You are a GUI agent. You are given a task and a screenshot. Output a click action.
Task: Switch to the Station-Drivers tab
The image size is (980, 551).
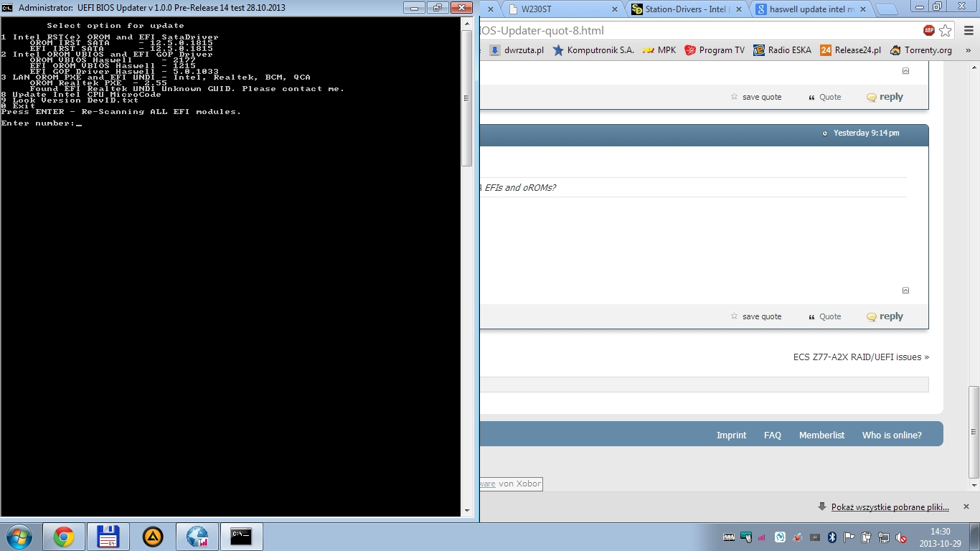pyautogui.click(x=686, y=9)
